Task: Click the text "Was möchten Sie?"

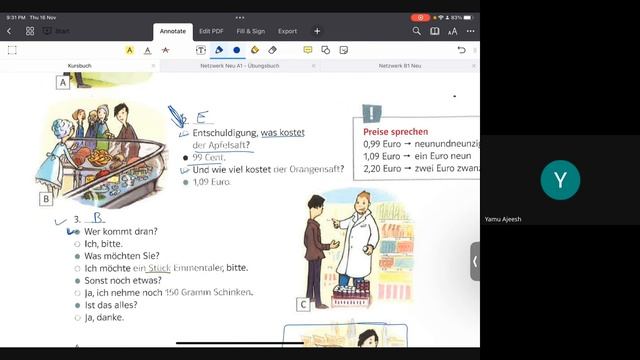Action: click(122, 256)
